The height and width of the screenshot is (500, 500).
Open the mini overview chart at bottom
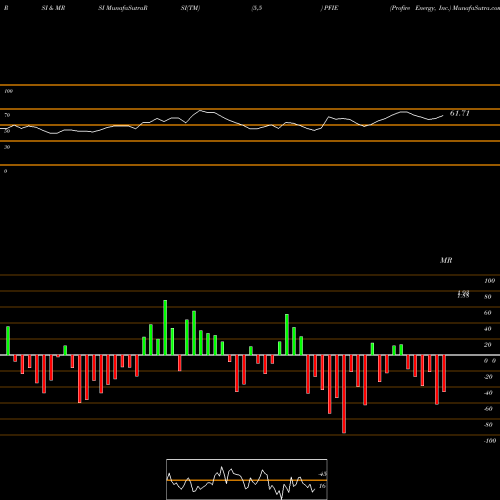[x=247, y=479]
